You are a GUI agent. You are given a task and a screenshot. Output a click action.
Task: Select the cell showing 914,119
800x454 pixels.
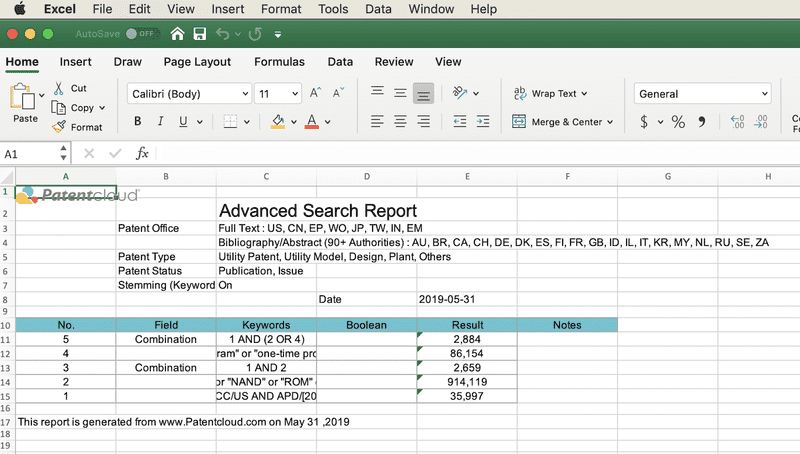(x=467, y=382)
